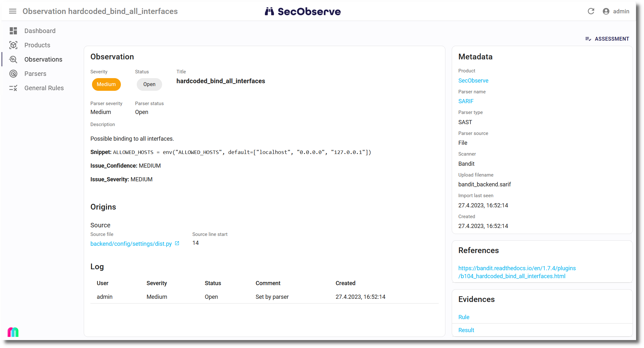This screenshot has width=644, height=348.
Task: Open the Result evidence entry
Action: pos(466,330)
